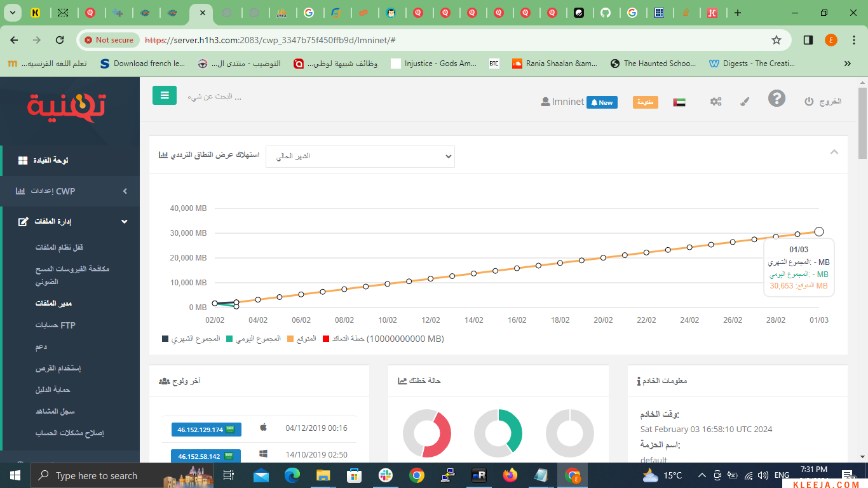868x488 pixels.
Task: Toggle المتوقع orange legend series
Action: click(302, 339)
